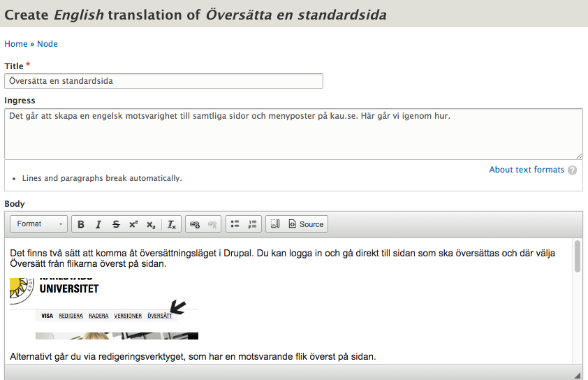Insert a bulleted list

tap(235, 224)
